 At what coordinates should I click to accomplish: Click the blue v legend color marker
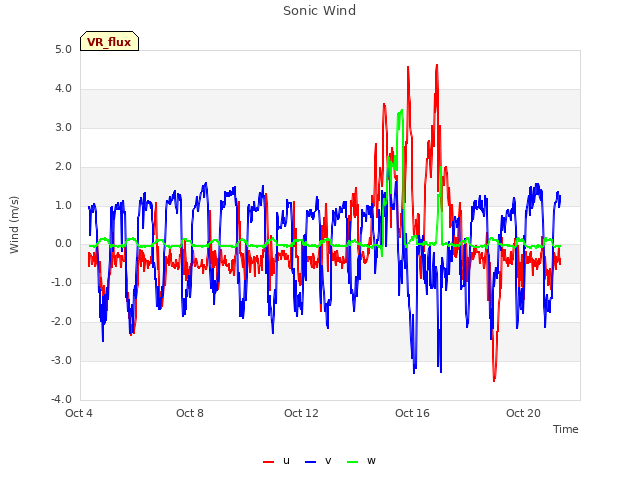[310, 462]
